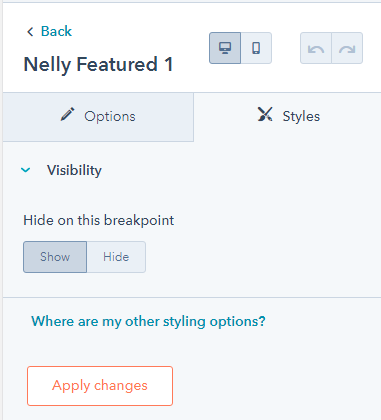381x420 pixels.
Task: Open 'Where are my other styling options?' link
Action: pyautogui.click(x=148, y=321)
